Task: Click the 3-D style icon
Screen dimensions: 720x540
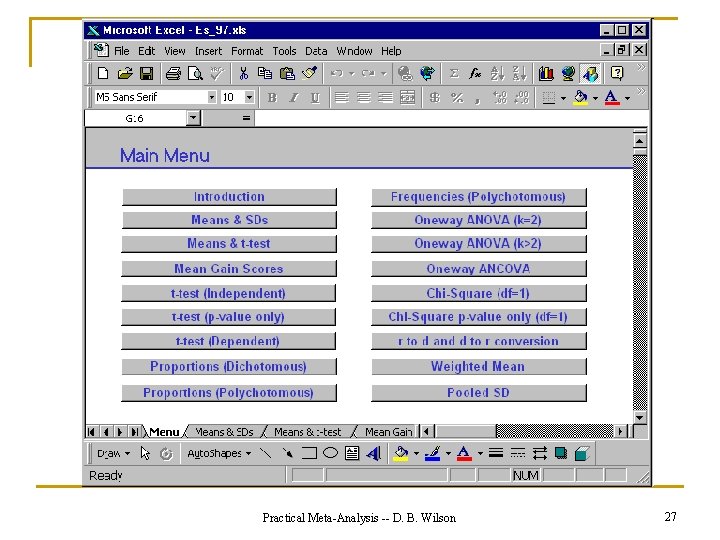Action: click(582, 453)
